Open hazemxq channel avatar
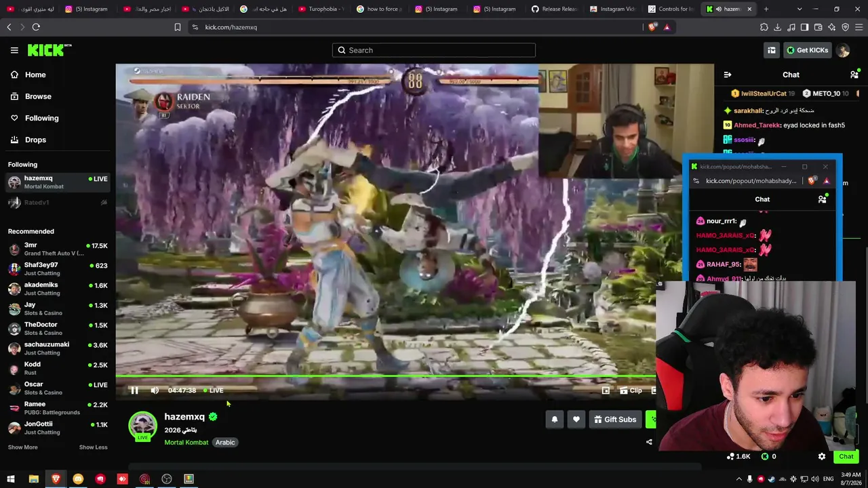Viewport: 868px width, 488px height. click(x=142, y=426)
